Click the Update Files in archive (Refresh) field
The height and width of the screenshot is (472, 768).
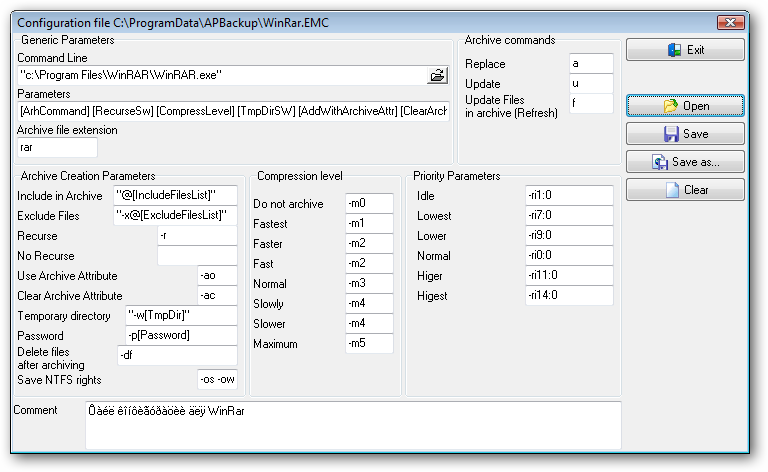(x=591, y=104)
